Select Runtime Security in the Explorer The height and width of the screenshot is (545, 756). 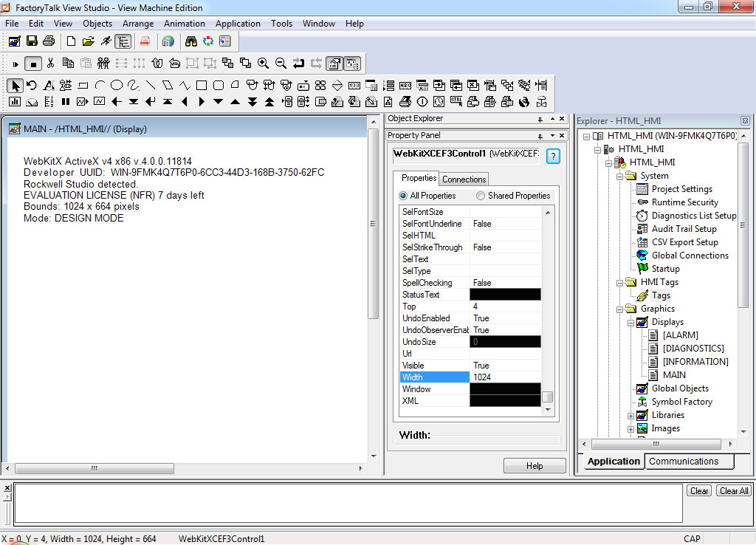tap(684, 202)
